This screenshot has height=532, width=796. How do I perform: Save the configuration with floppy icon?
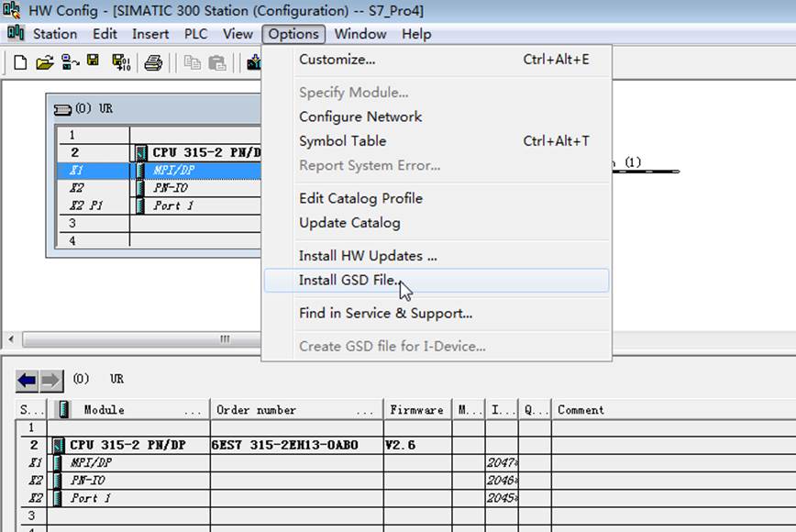tap(93, 61)
